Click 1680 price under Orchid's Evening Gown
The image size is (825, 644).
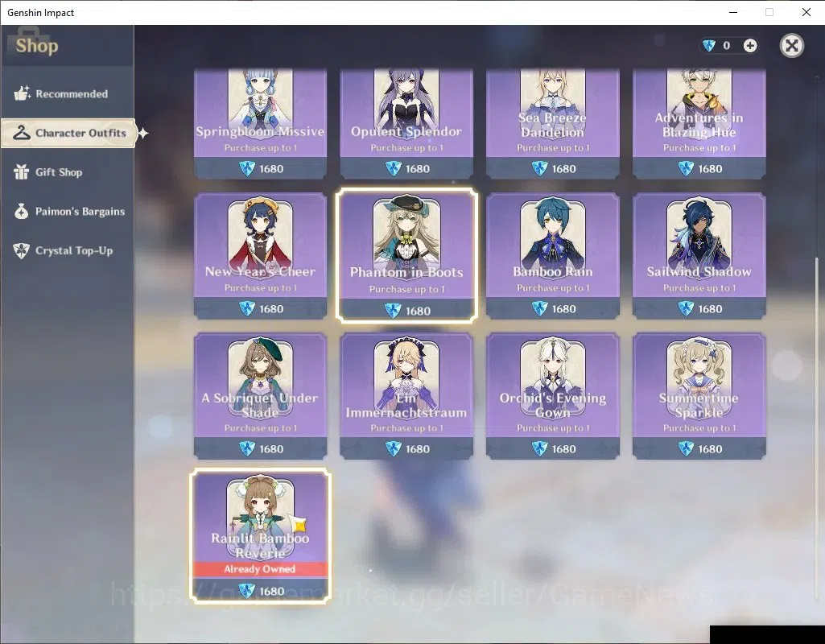(x=564, y=449)
